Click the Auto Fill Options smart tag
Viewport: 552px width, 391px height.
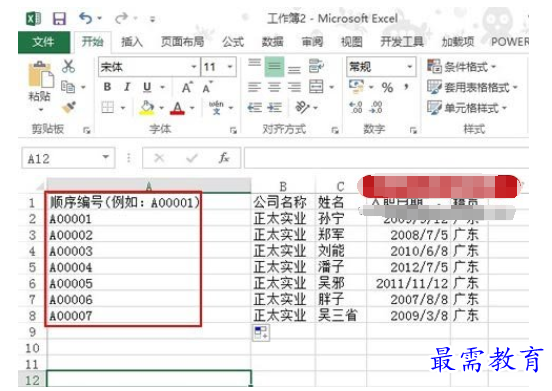[261, 333]
